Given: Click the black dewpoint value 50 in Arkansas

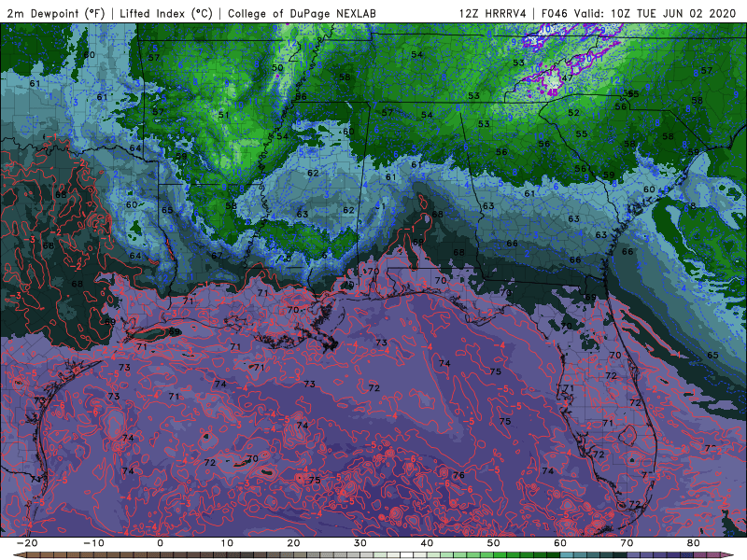Looking at the screenshot, I should pyautogui.click(x=277, y=67).
